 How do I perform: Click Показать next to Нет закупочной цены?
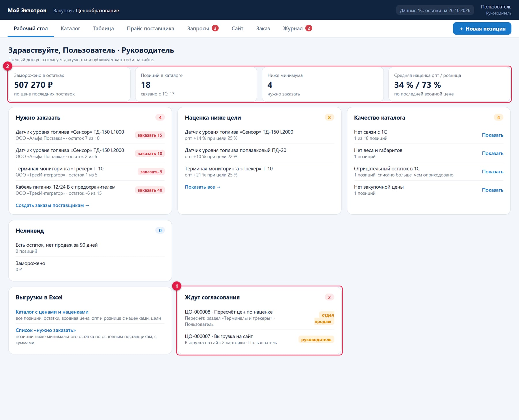click(x=492, y=190)
